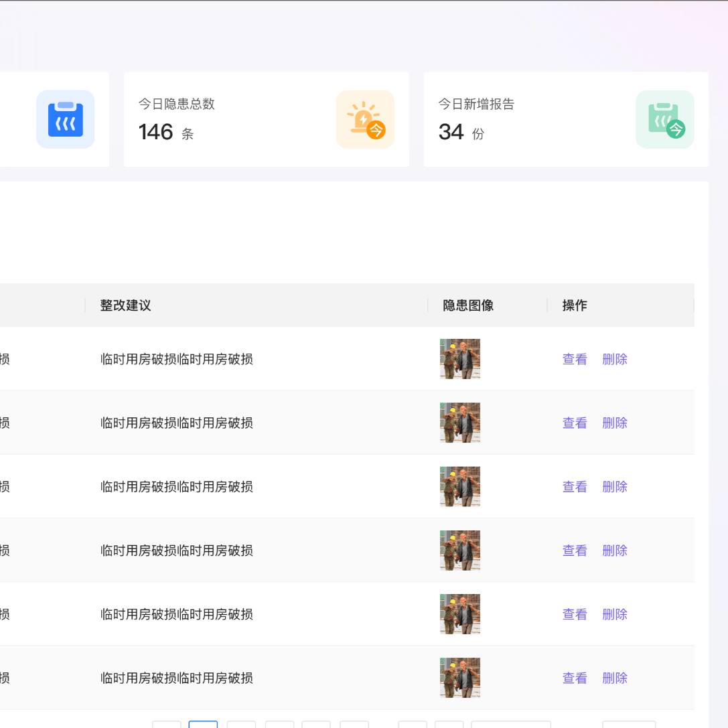The width and height of the screenshot is (728, 728).
Task: Click 查看 on the third table row
Action: (x=575, y=486)
